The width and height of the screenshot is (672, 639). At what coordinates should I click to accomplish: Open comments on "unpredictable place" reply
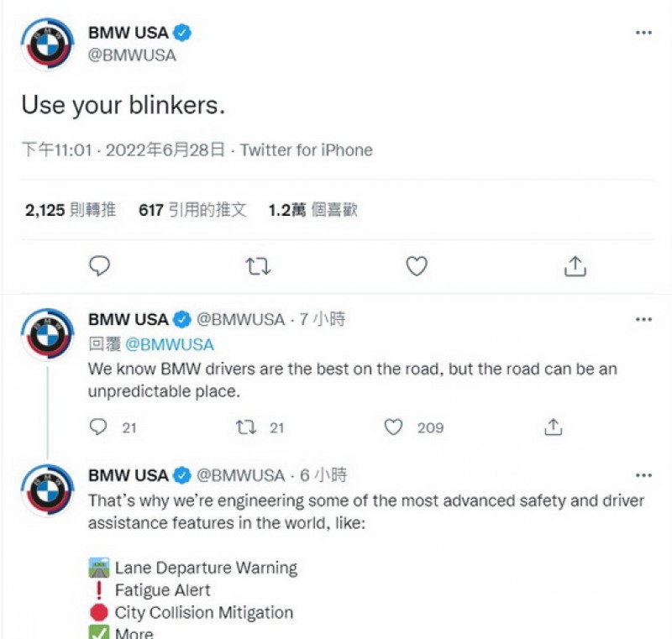click(98, 427)
